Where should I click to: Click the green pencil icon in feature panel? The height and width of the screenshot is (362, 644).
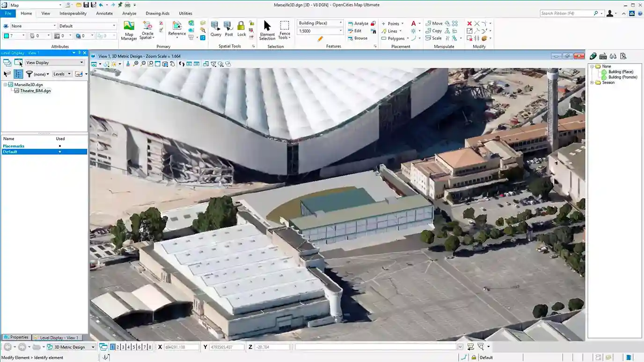click(593, 56)
